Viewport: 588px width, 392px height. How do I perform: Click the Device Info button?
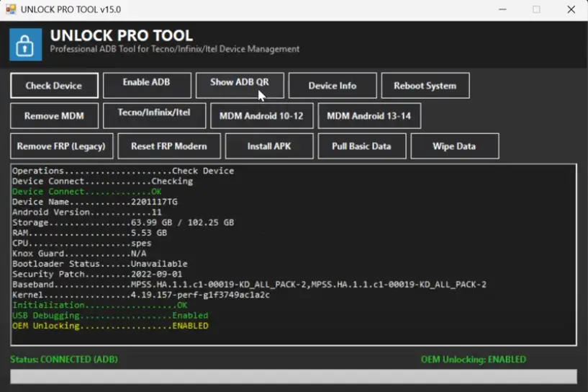333,86
